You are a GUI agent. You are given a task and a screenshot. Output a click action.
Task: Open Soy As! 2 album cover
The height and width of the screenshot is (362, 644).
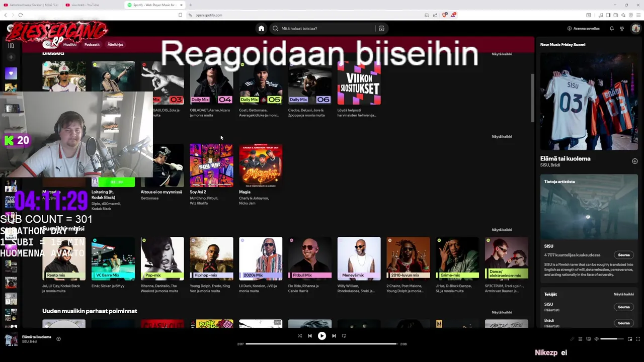[x=211, y=165]
